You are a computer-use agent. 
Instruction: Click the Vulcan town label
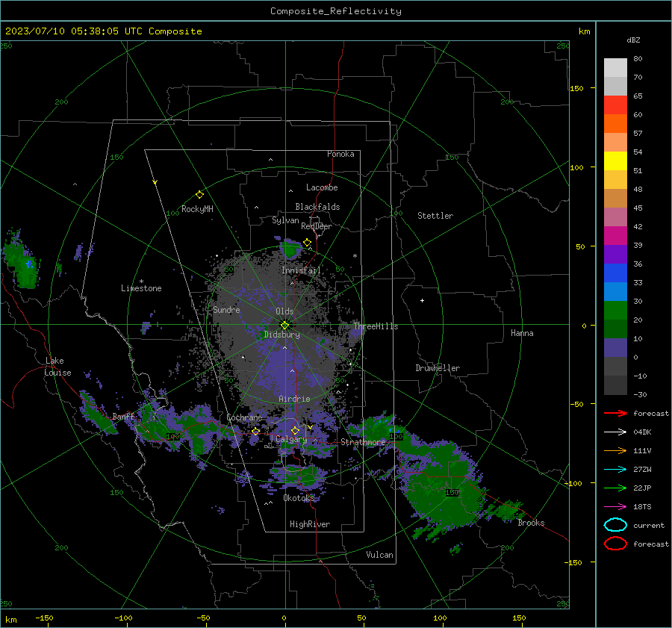pyautogui.click(x=379, y=555)
